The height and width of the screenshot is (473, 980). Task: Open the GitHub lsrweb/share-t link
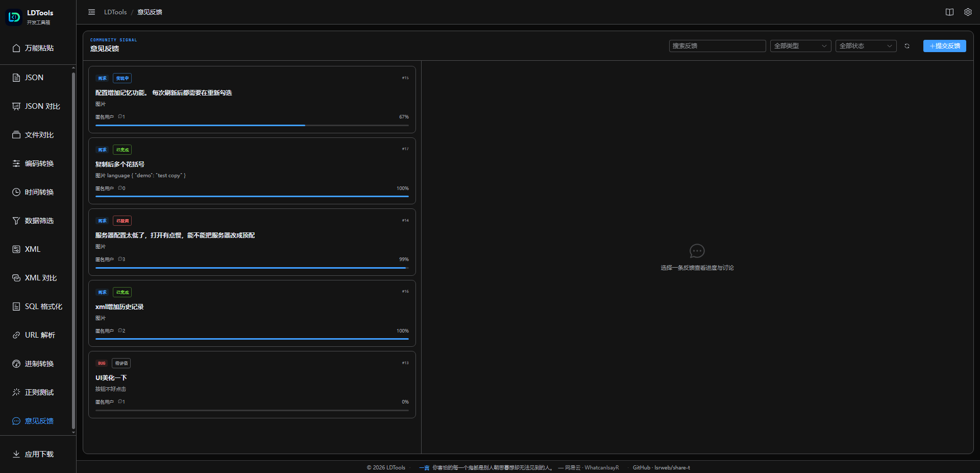click(x=661, y=467)
